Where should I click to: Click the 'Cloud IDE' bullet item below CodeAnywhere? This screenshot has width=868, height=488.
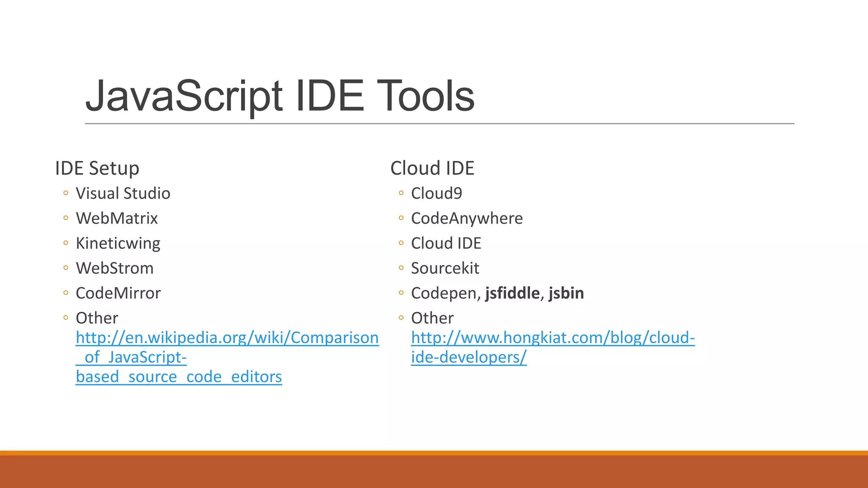tap(446, 243)
